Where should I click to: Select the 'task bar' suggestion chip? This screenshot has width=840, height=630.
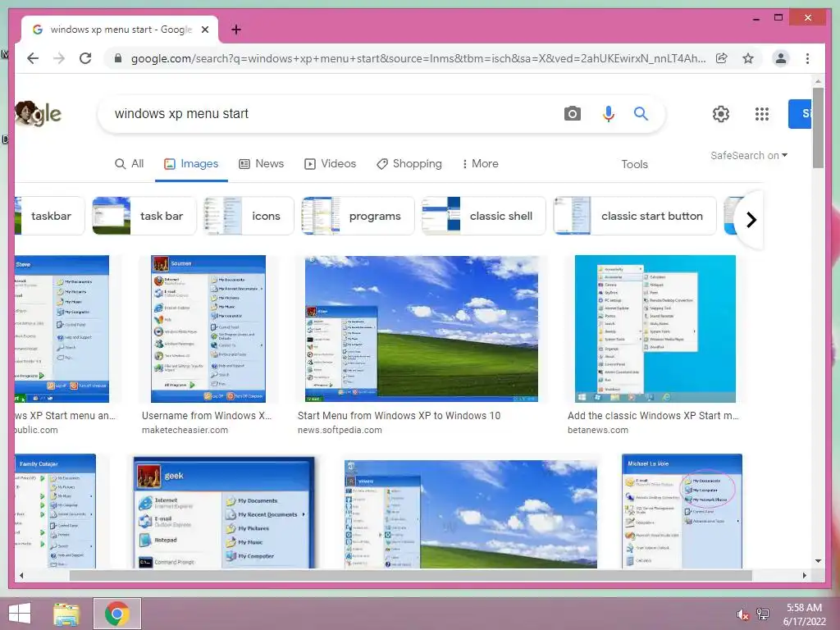144,216
